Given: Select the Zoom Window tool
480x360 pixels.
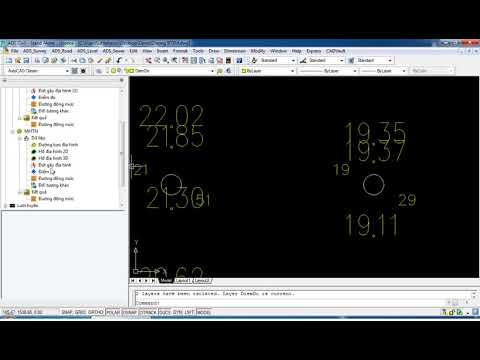Looking at the screenshot, I should coord(166,60).
